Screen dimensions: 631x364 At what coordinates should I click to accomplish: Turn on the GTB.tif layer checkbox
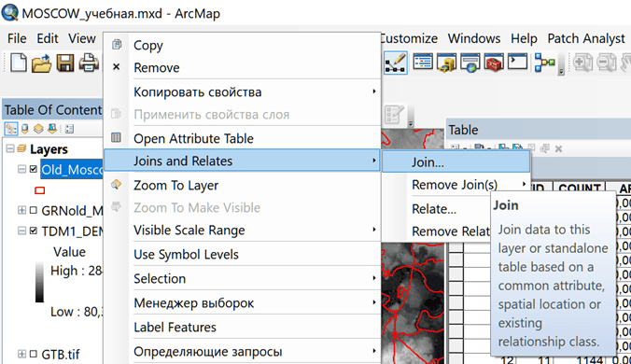point(34,354)
